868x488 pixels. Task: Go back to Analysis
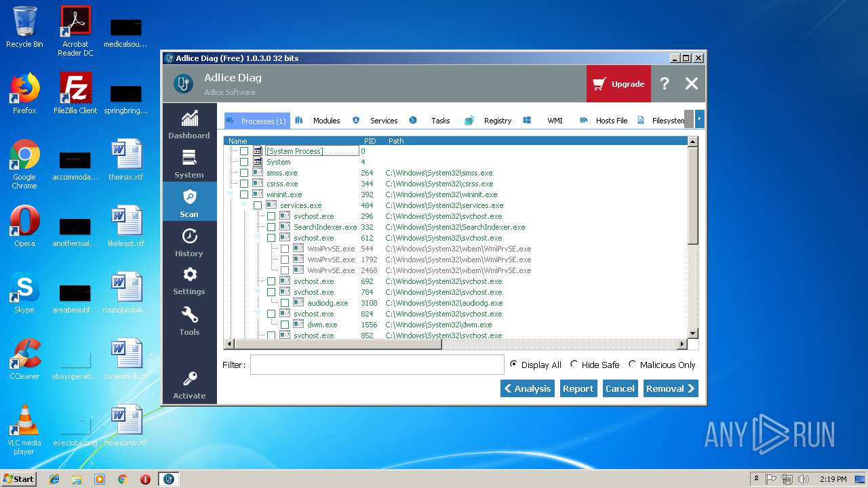click(x=527, y=388)
